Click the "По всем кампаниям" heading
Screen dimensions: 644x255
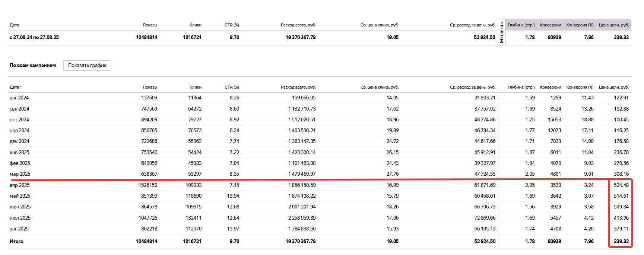tap(33, 65)
